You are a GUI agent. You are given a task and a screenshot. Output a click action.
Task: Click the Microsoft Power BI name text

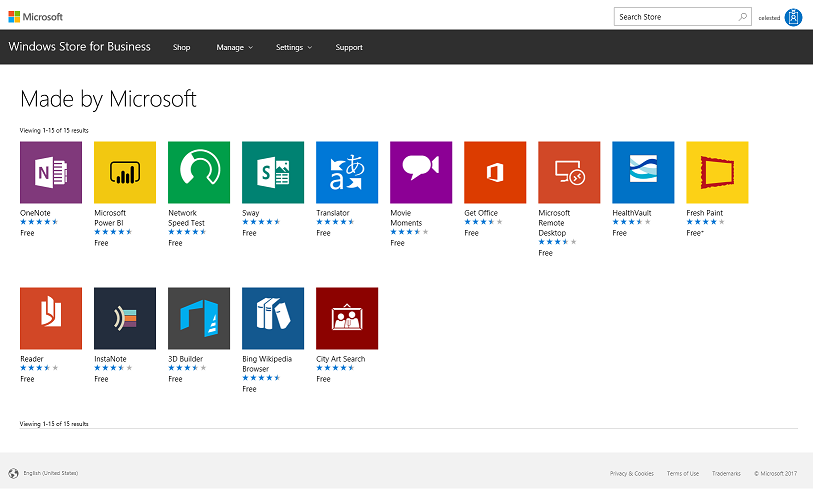pos(110,218)
